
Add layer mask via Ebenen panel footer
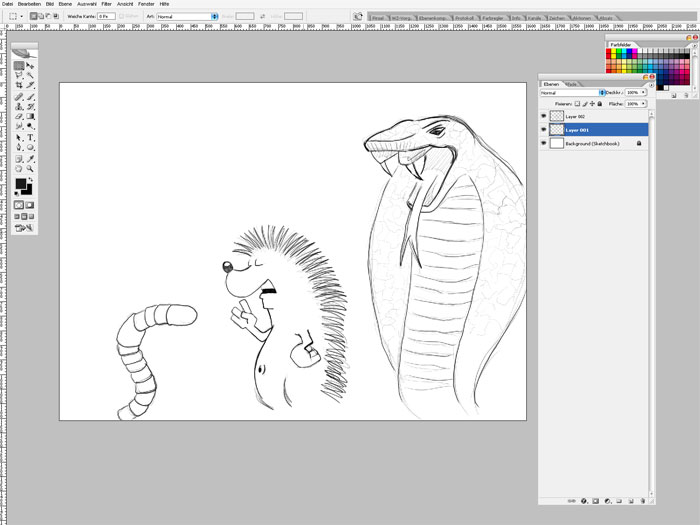[594, 499]
